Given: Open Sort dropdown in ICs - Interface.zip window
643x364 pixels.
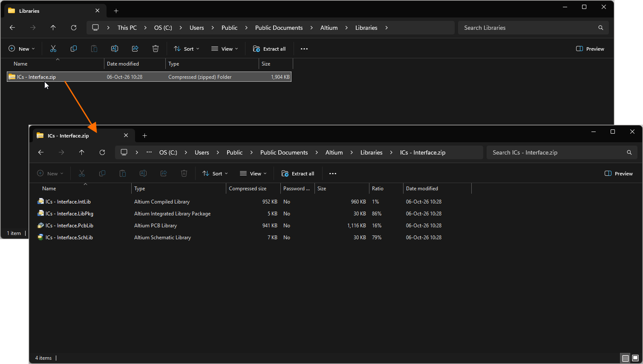Looking at the screenshot, I should point(215,174).
